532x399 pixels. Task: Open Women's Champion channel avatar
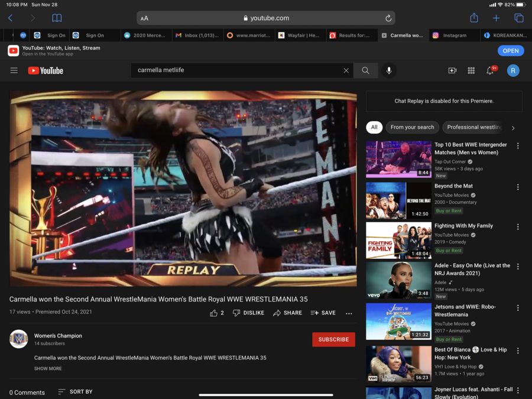point(19,339)
